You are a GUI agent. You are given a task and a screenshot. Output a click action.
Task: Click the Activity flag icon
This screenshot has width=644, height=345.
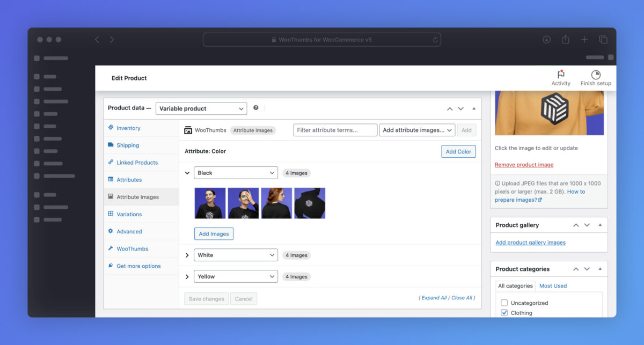(561, 75)
